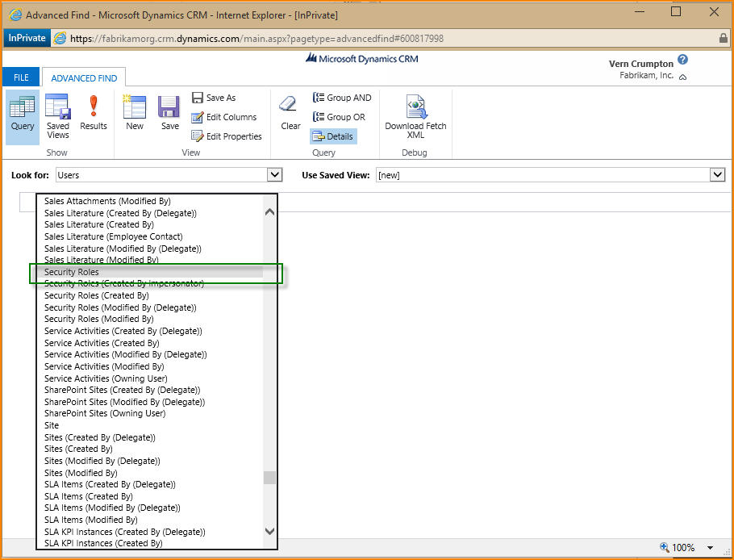Viewport: 734px width, 560px height.
Task: Click Download Fetch XML icon
Action: point(415,116)
